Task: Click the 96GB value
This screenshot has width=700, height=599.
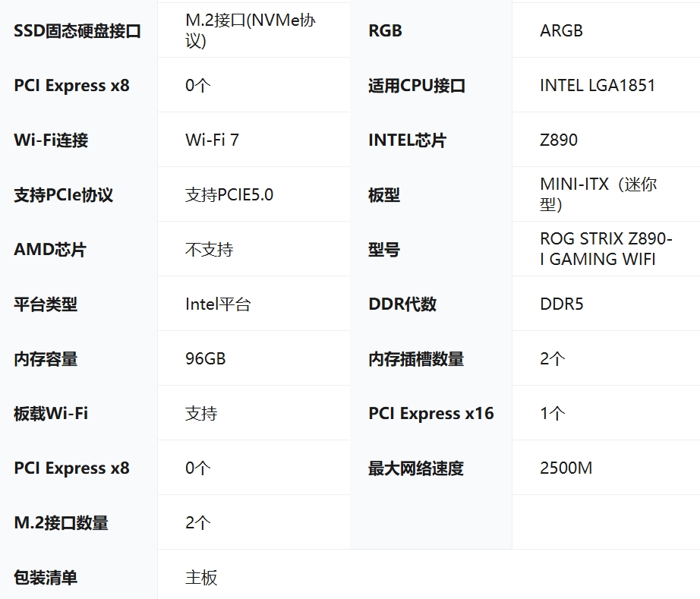Action: [205, 359]
